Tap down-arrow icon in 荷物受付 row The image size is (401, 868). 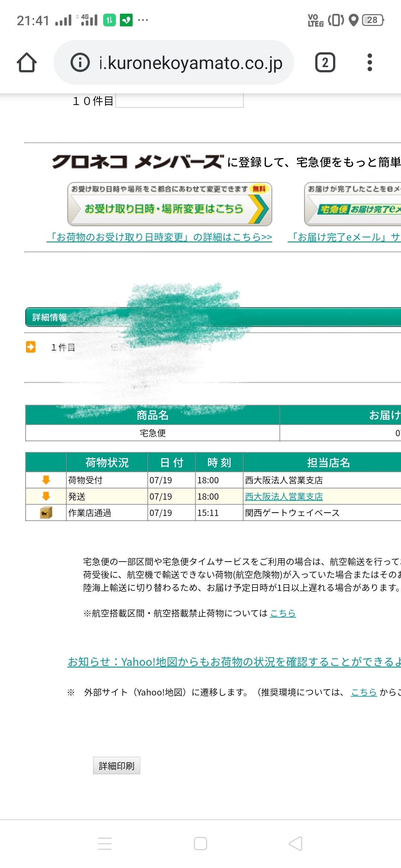point(46,480)
